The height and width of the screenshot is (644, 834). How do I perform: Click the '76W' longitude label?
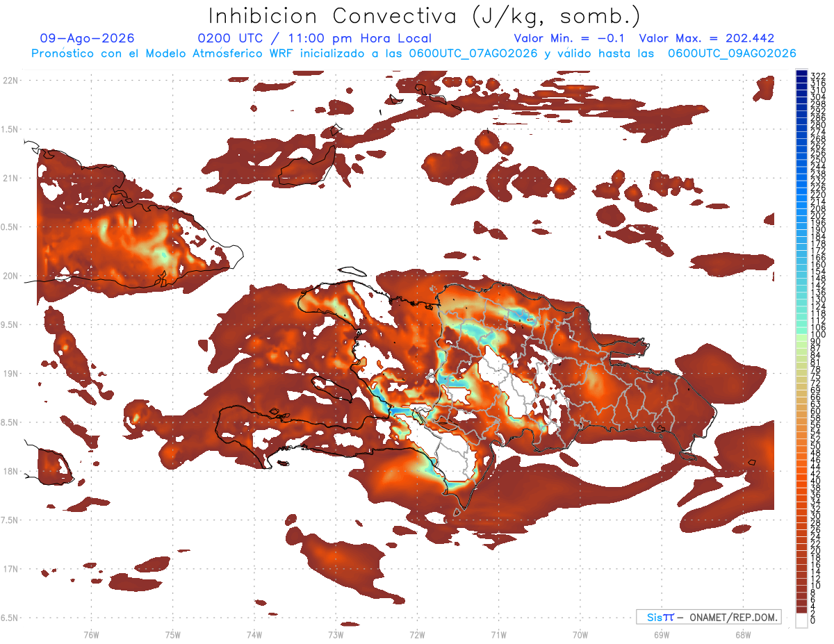[x=91, y=634]
